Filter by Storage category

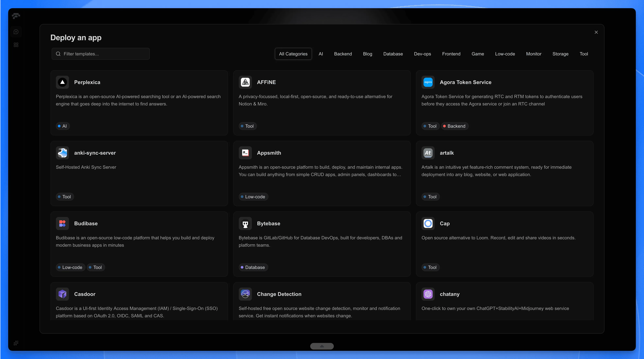(560, 54)
